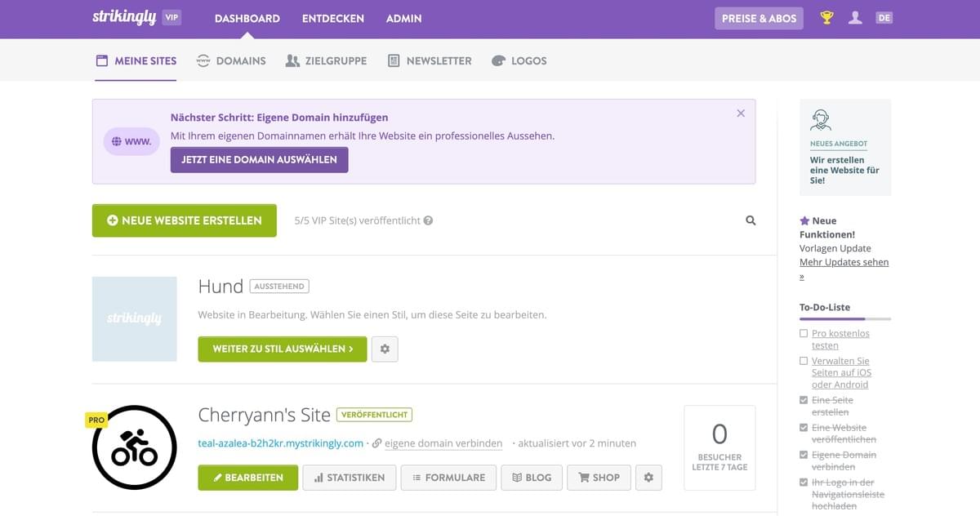The width and height of the screenshot is (980, 516).
Task: Open the Cherryann's Site bicycle thumbnail
Action: click(135, 447)
